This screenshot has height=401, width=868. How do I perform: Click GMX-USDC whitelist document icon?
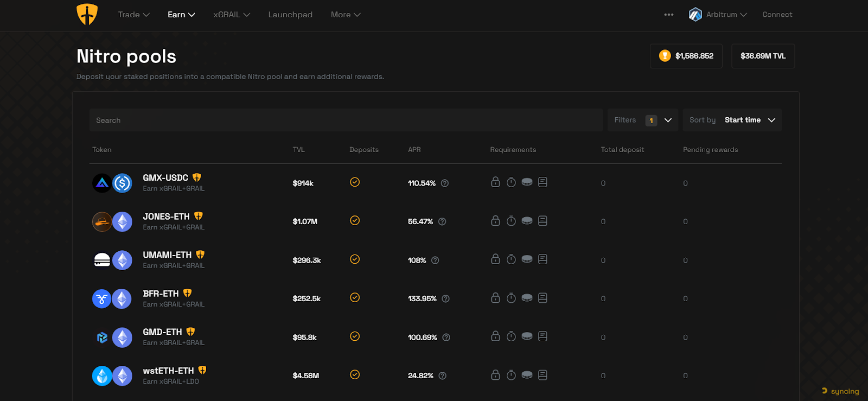tap(542, 182)
